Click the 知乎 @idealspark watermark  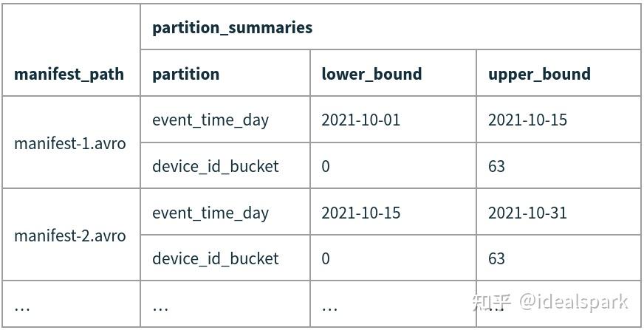point(550,302)
